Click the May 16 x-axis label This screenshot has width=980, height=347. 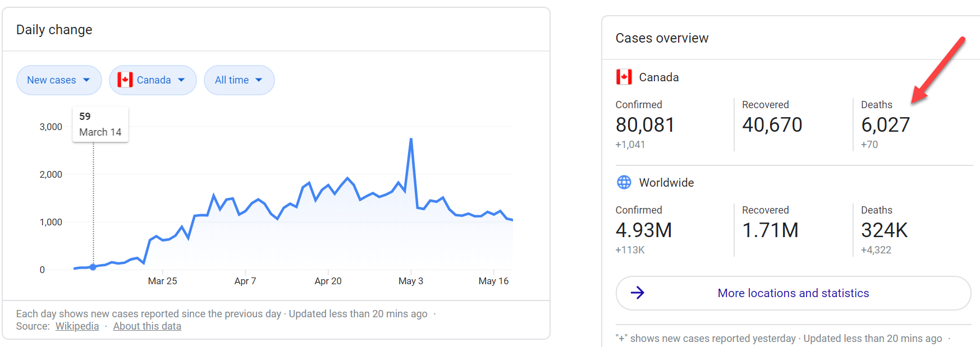click(493, 281)
